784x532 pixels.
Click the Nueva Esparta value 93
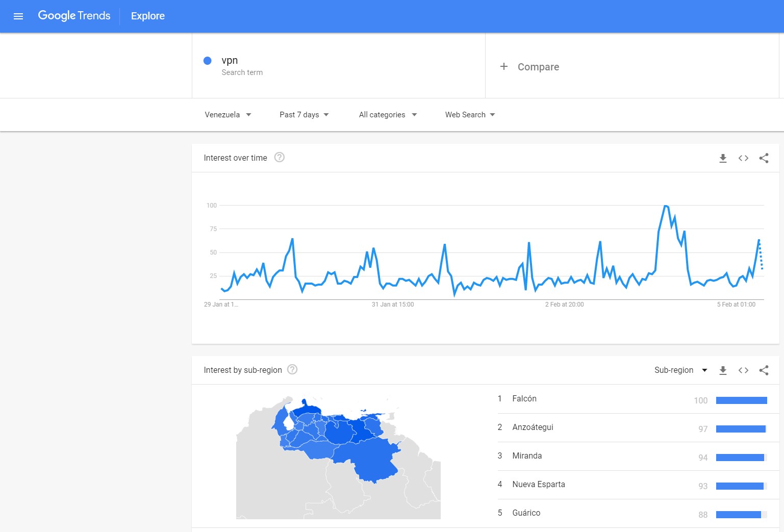pyautogui.click(x=703, y=486)
